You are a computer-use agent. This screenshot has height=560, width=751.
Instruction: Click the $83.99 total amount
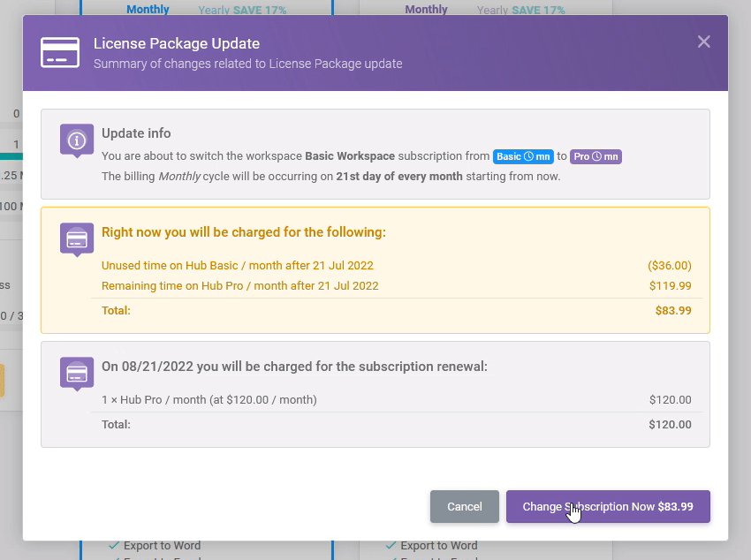coord(673,311)
